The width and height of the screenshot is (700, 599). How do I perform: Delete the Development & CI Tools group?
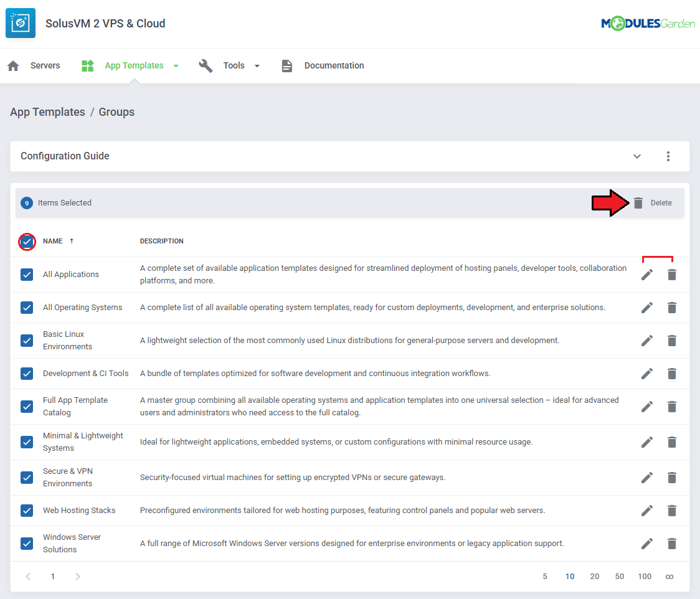pos(672,373)
